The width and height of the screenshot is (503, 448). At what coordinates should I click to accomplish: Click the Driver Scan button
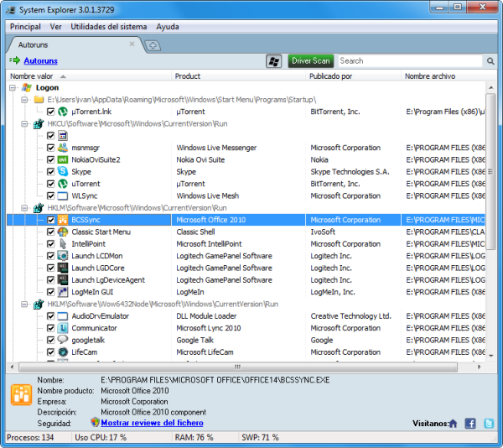(x=310, y=61)
